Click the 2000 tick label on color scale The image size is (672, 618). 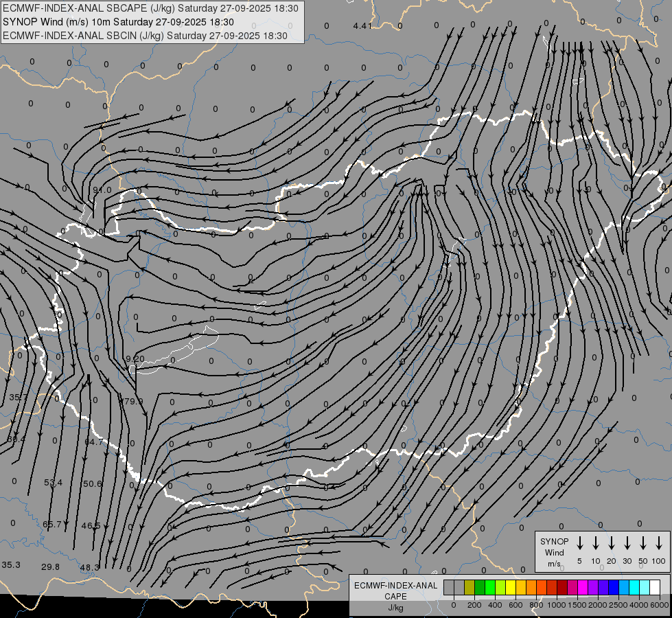tap(598, 605)
